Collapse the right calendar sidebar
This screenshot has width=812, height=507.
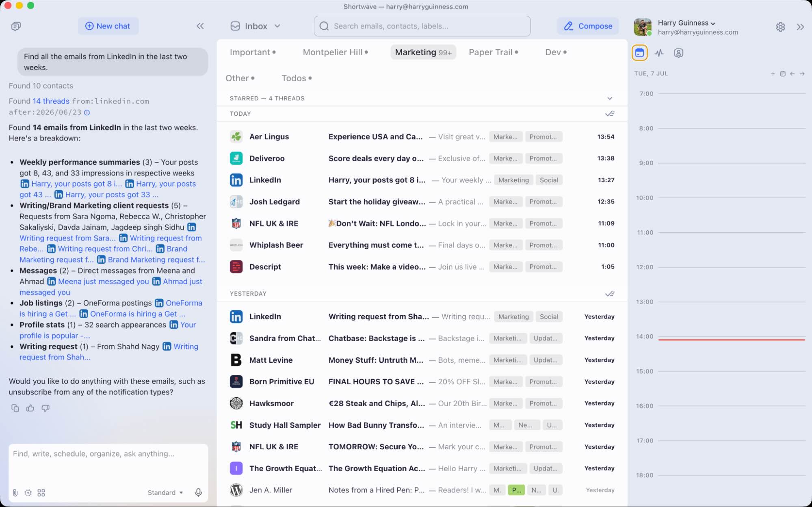[x=800, y=27]
